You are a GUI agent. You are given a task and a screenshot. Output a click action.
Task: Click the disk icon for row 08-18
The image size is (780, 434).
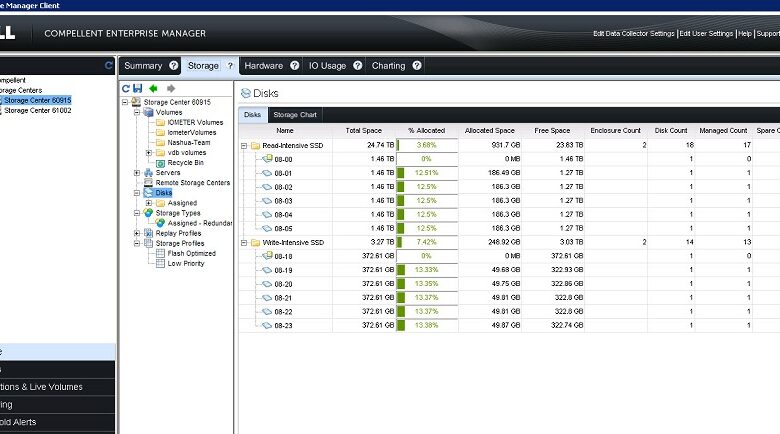[x=267, y=256]
